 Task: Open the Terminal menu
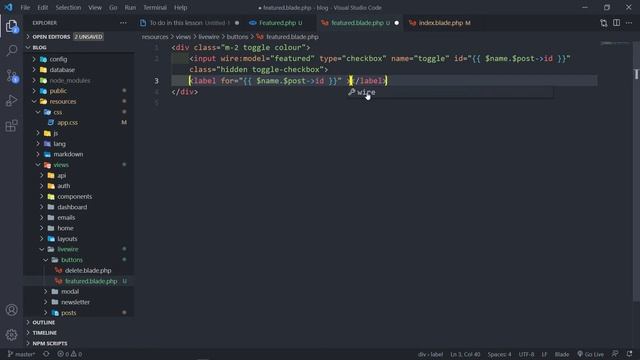[155, 7]
